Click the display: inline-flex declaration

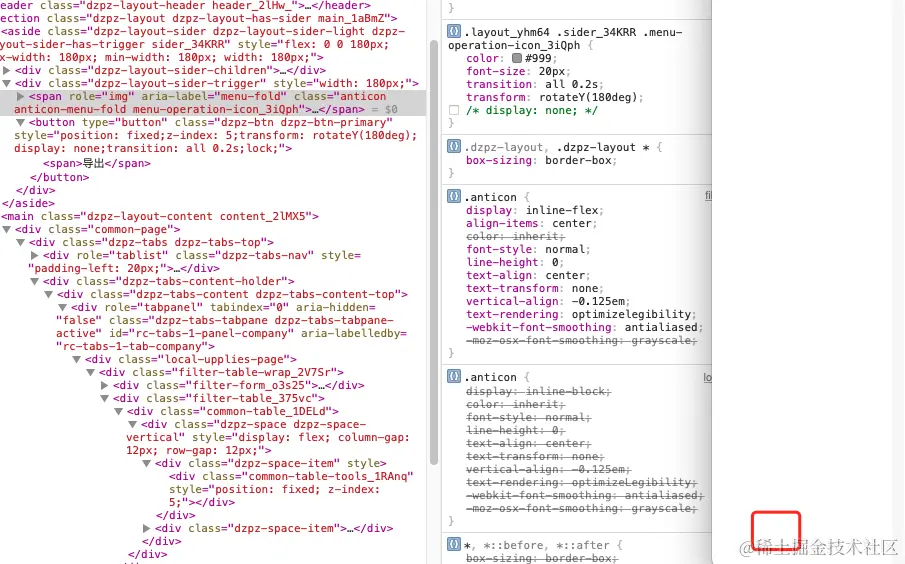coord(534,211)
